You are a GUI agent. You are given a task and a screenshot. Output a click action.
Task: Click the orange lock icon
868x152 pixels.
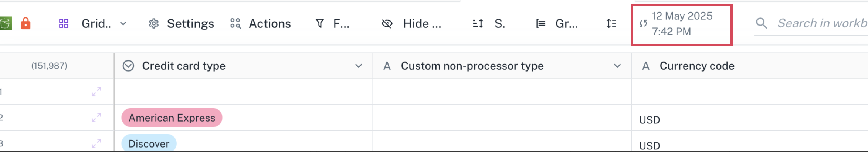26,23
